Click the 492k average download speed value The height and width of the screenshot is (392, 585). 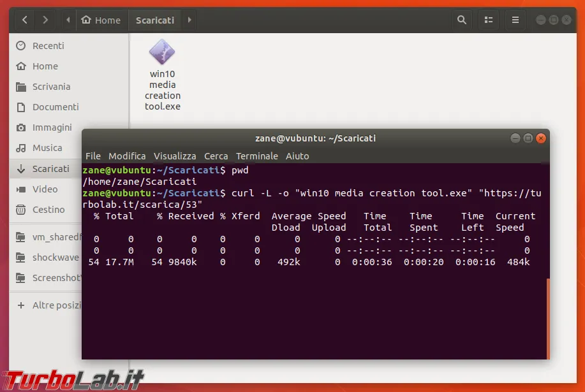click(x=288, y=262)
